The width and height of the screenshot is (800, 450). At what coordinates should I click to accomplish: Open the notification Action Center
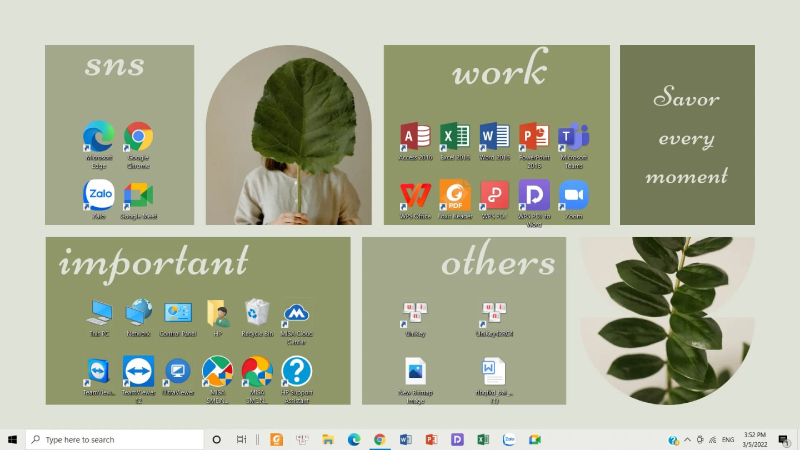pos(784,440)
